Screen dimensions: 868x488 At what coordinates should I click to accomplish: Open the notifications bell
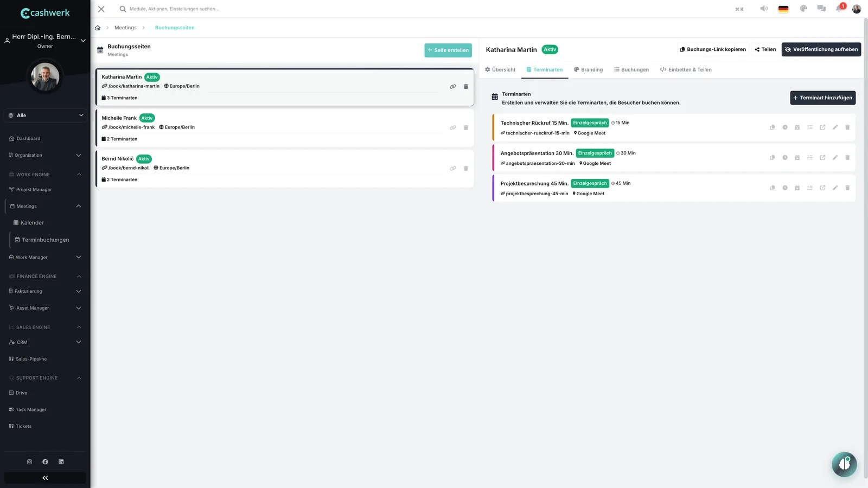pyautogui.click(x=839, y=9)
